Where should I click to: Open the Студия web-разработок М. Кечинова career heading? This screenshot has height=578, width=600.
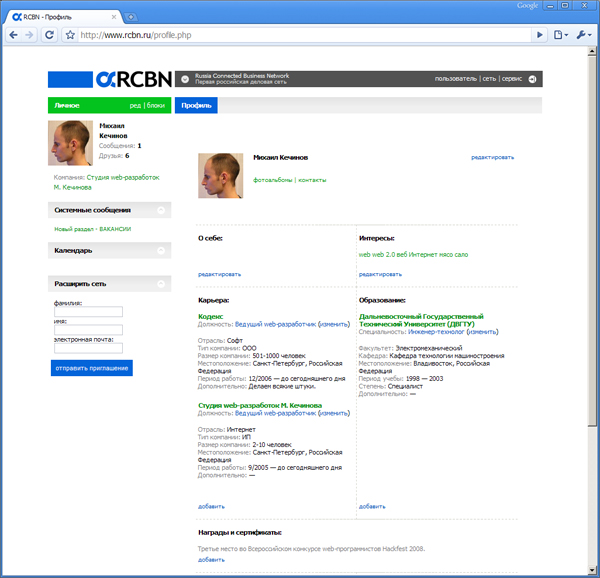(x=260, y=405)
